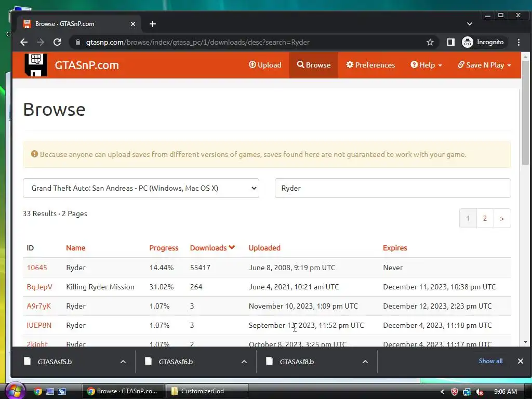Sort results by Expires column
This screenshot has height=399, width=532.
(x=395, y=248)
